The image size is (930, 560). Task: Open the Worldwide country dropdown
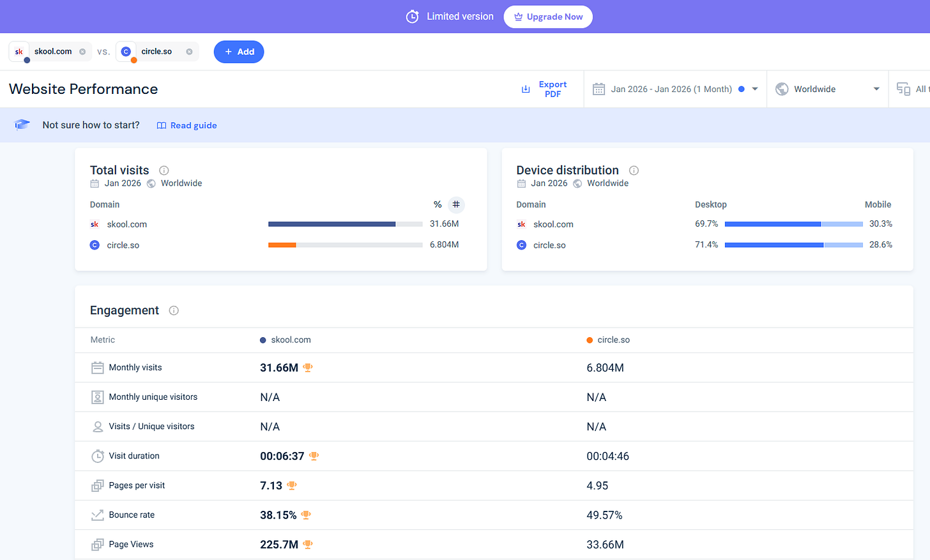click(828, 89)
